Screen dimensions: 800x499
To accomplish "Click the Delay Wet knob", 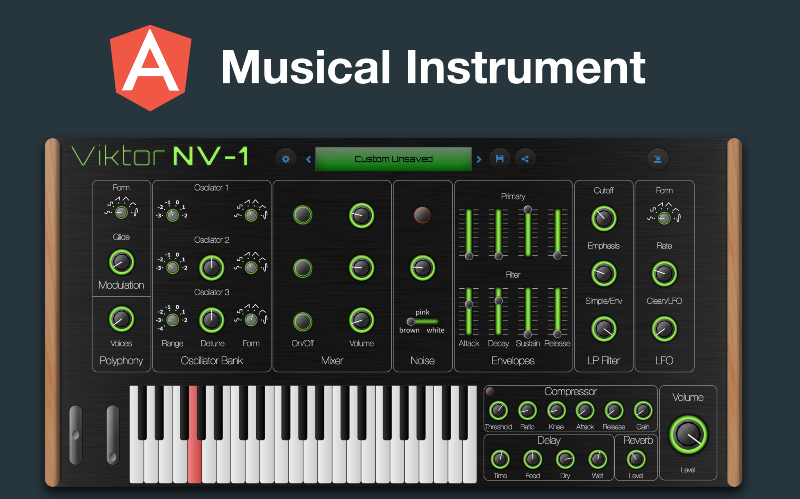I will [x=597, y=459].
